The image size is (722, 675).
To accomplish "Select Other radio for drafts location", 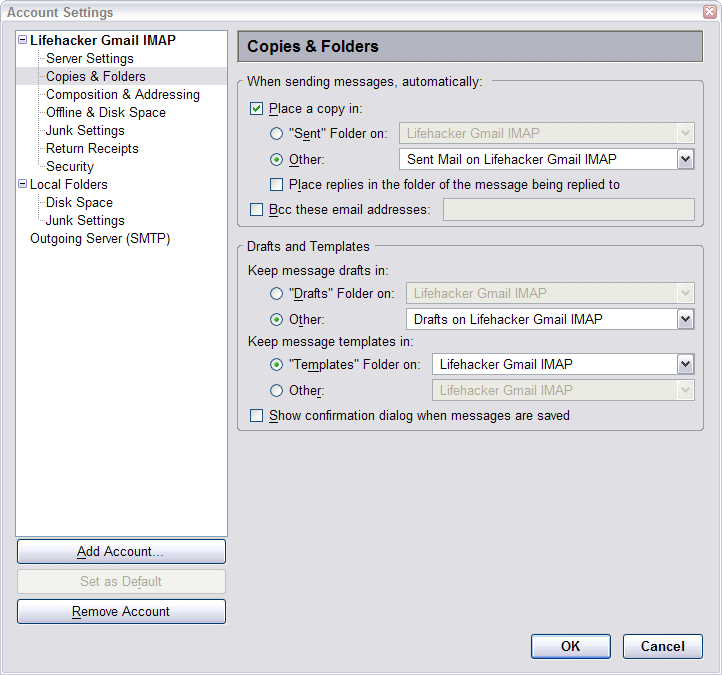I will click(276, 319).
